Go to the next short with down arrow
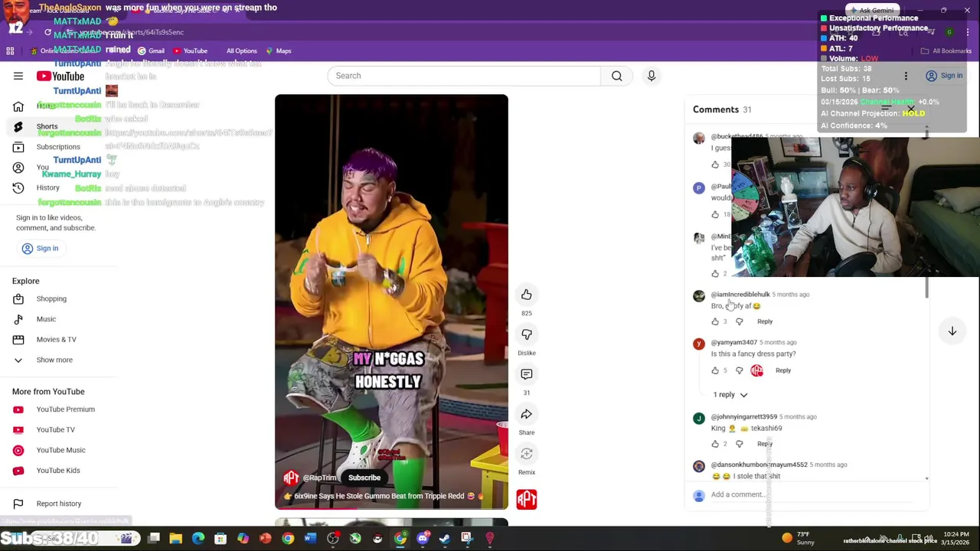This screenshot has height=551, width=980. [952, 331]
